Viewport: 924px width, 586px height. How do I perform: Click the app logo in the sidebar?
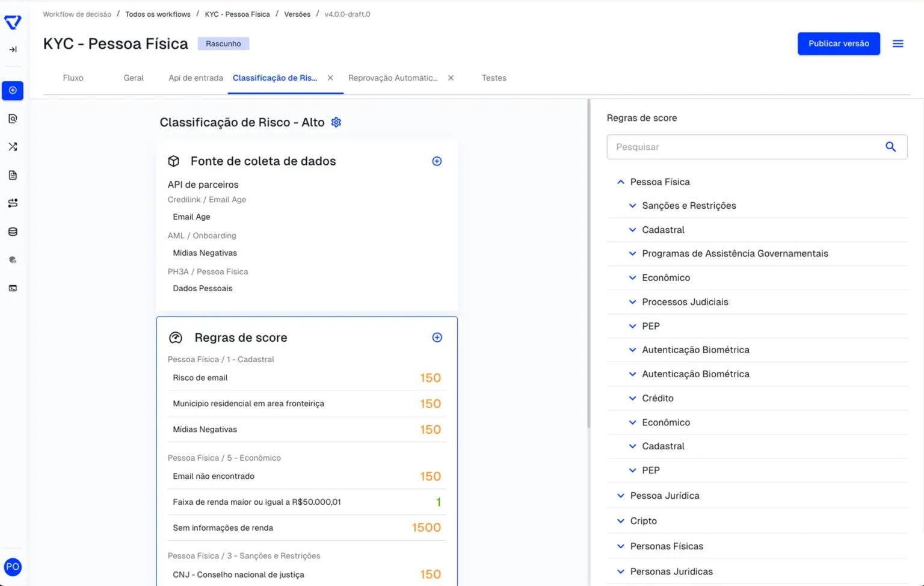click(x=13, y=22)
